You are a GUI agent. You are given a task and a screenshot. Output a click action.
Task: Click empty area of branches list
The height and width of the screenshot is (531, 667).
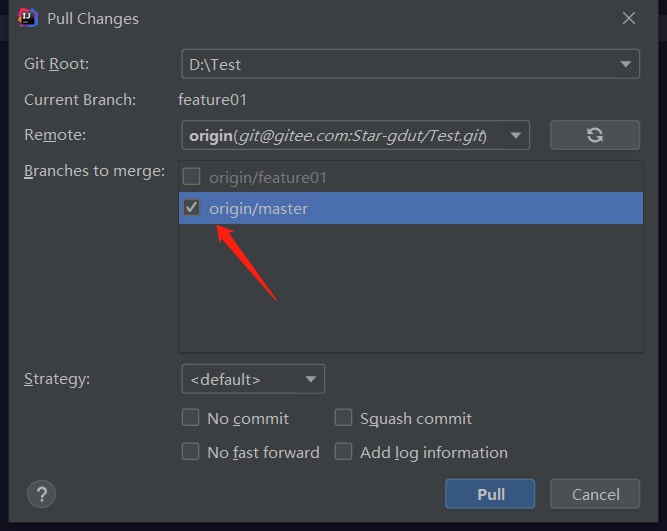coord(408,290)
